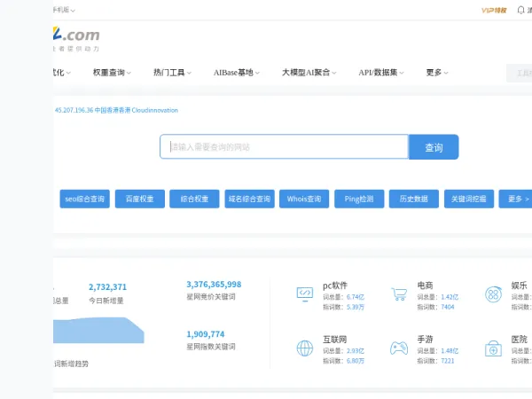The width and height of the screenshot is (532, 399).
Task: Click the 星网竞价关键词 label
Action: [211, 297]
